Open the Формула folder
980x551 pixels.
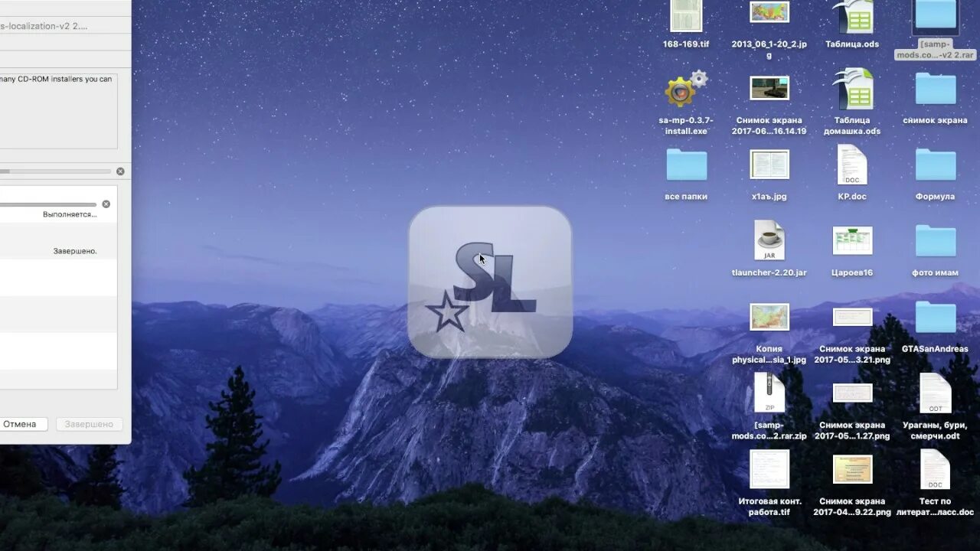click(x=936, y=165)
